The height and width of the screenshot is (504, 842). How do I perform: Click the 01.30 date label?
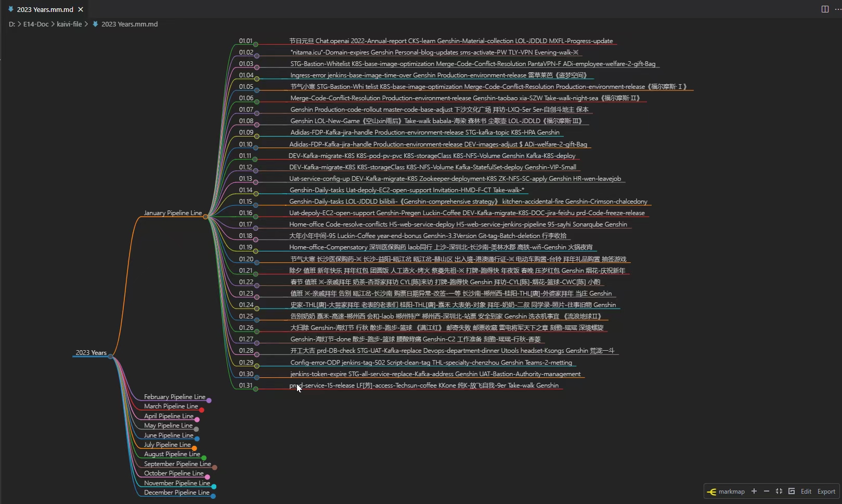click(x=246, y=374)
